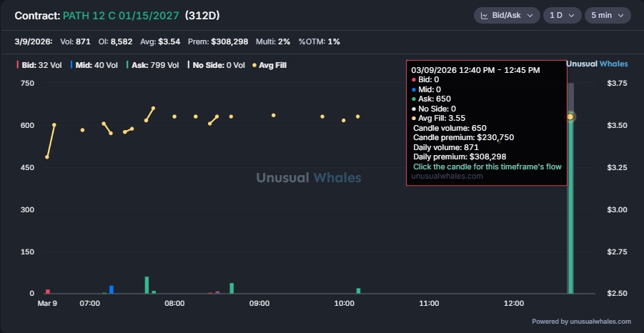Click the '(312D)' days-to-expiry label
Screen dimensions: 644x333
point(202,16)
